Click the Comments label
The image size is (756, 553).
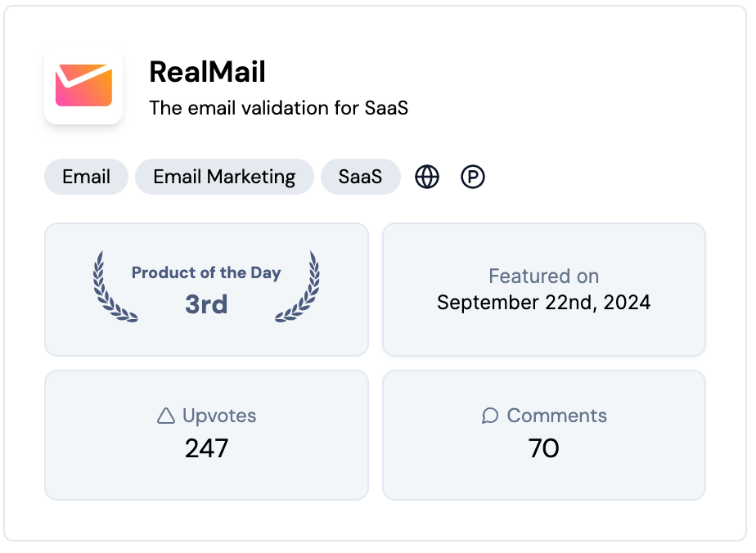tap(556, 416)
